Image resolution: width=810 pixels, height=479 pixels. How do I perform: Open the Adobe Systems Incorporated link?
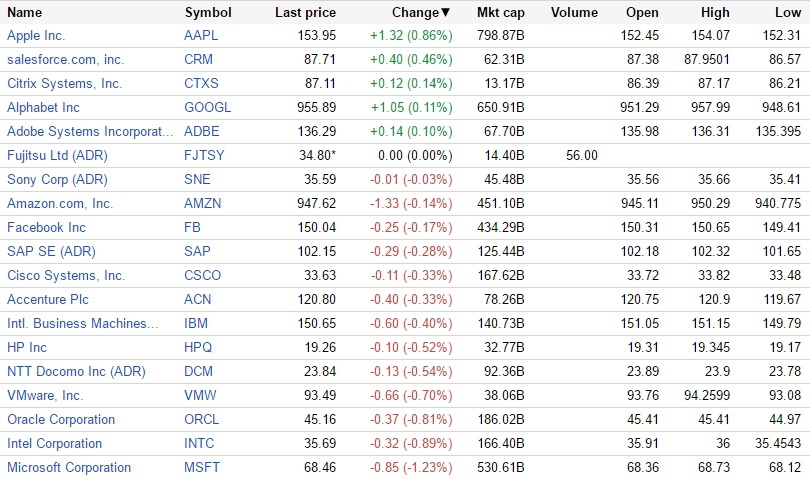(x=90, y=132)
